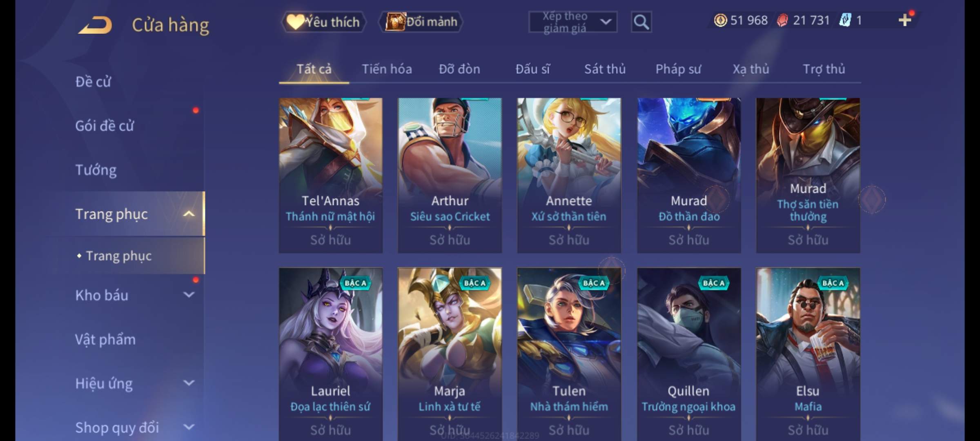Viewport: 980px width, 441px height.
Task: Open Gói đề cử in the sidebar
Action: coord(105,126)
